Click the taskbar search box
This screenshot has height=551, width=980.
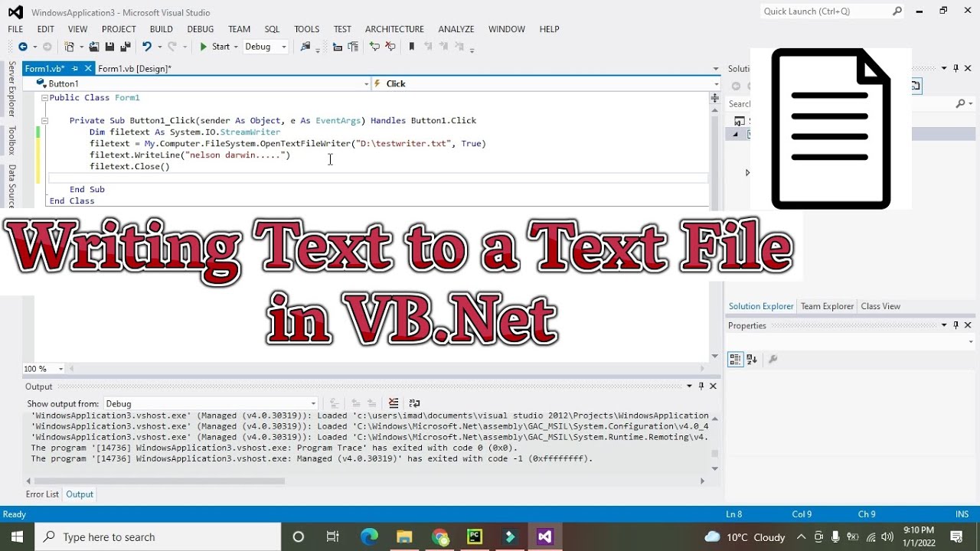(158, 536)
